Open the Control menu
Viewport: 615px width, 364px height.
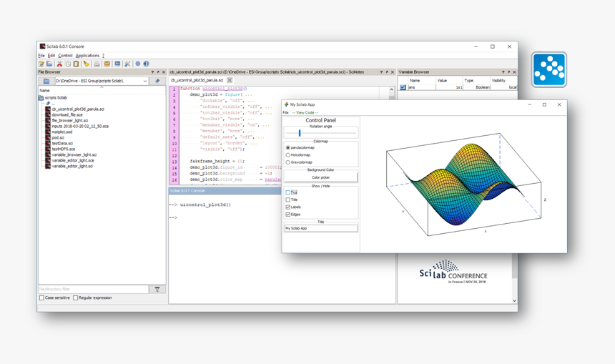[66, 56]
